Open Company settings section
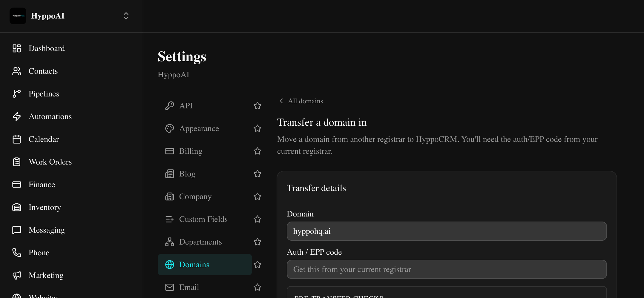 205,196
